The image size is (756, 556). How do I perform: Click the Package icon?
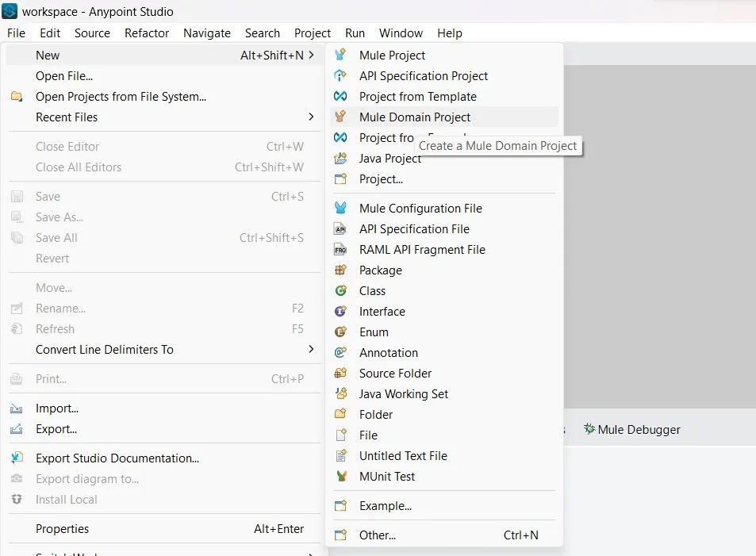(x=340, y=270)
